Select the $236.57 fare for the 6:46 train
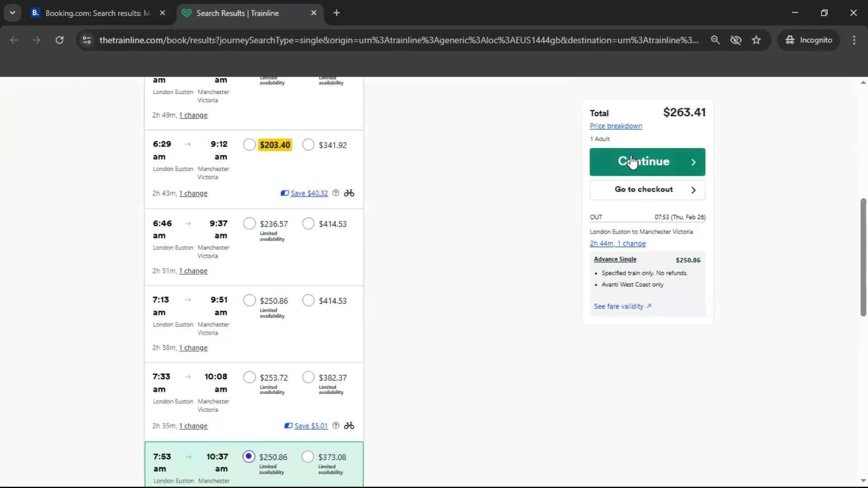Image resolution: width=868 pixels, height=488 pixels. pyautogui.click(x=249, y=223)
